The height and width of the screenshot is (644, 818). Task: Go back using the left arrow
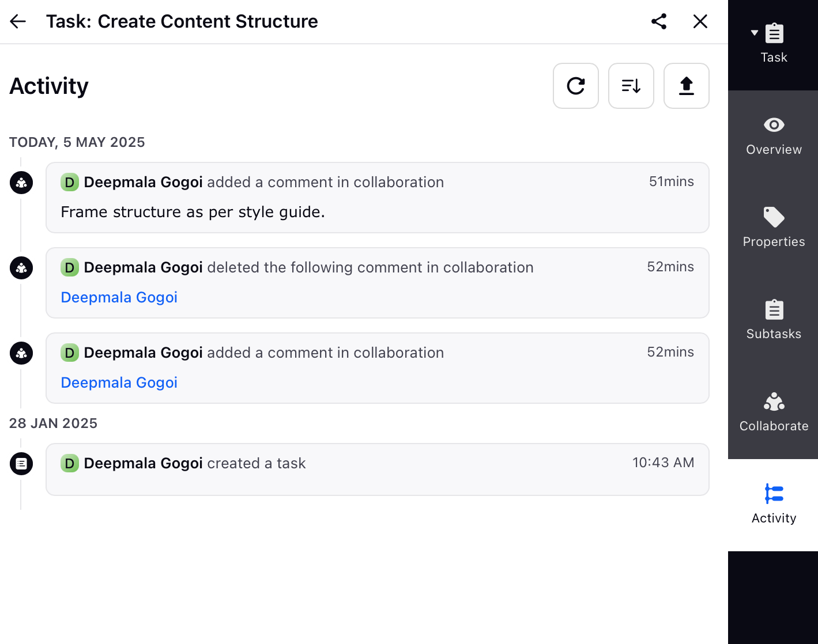coord(18,21)
